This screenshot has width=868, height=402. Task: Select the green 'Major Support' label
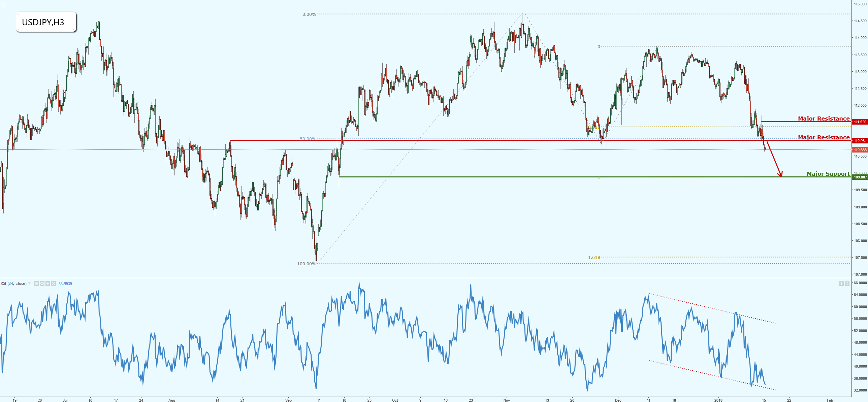(x=828, y=174)
